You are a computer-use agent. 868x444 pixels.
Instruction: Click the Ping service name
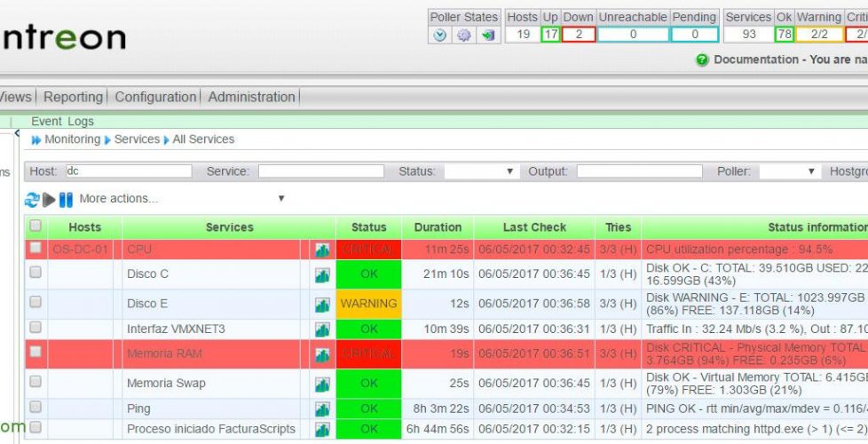(138, 409)
